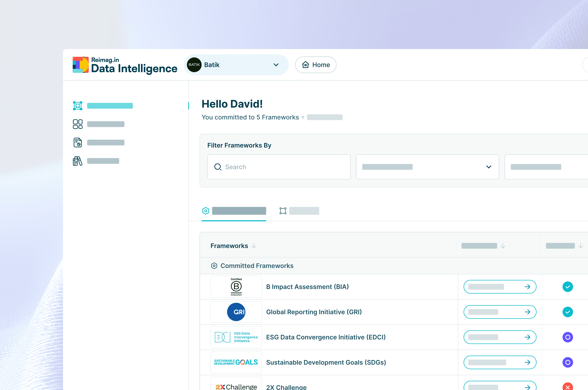Select the active hexagon-icon tab
The image size is (588, 390).
[x=234, y=211]
